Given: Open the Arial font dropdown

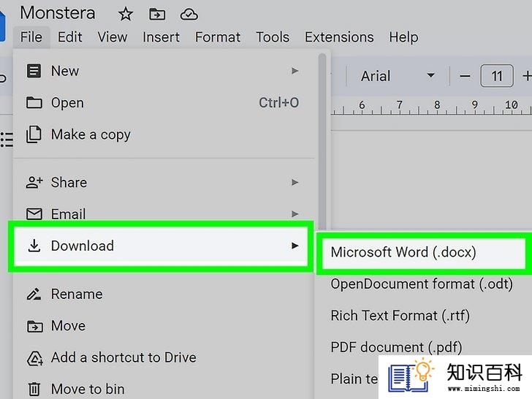Looking at the screenshot, I should coord(398,76).
